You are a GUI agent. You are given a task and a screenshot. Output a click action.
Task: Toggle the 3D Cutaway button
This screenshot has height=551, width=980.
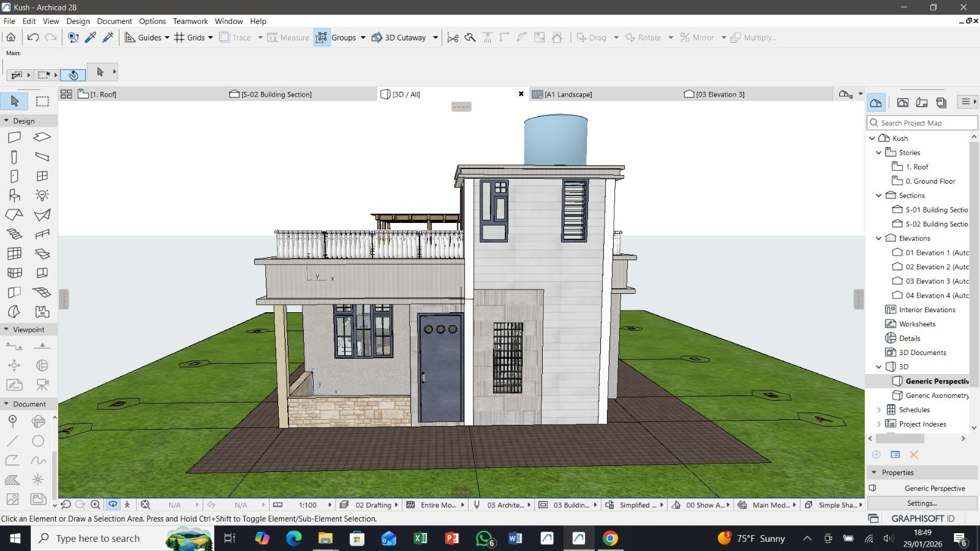click(399, 37)
